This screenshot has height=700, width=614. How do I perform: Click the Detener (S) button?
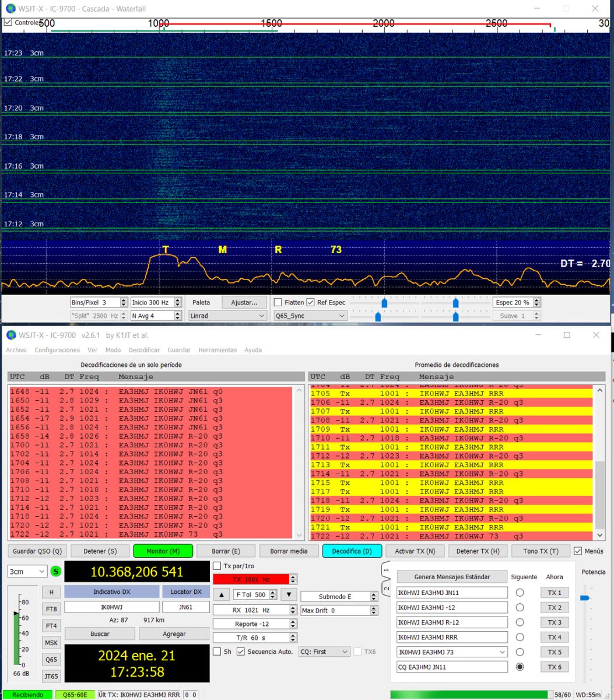tap(100, 551)
